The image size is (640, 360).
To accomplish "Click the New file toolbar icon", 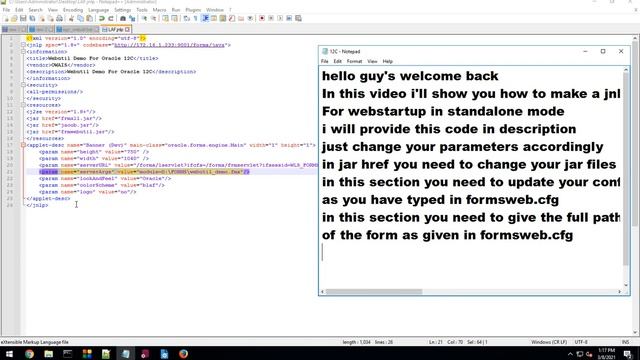I will coord(6,18).
